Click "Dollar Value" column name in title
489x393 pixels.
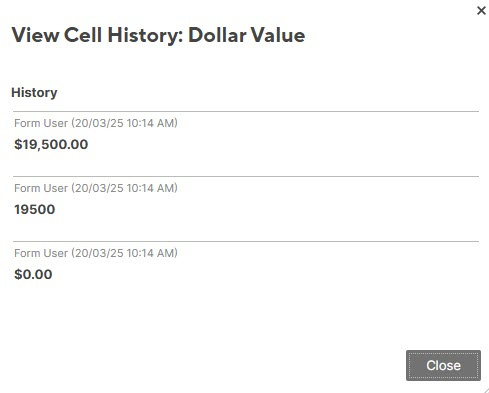(x=247, y=35)
